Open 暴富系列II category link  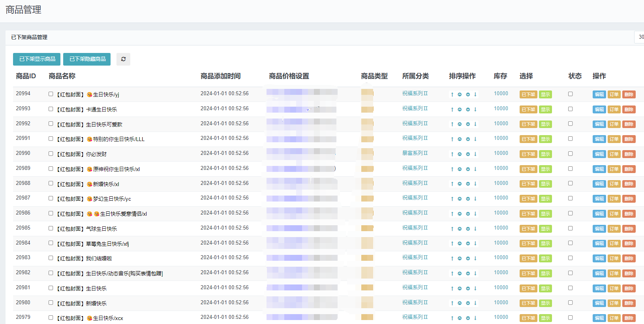click(415, 153)
